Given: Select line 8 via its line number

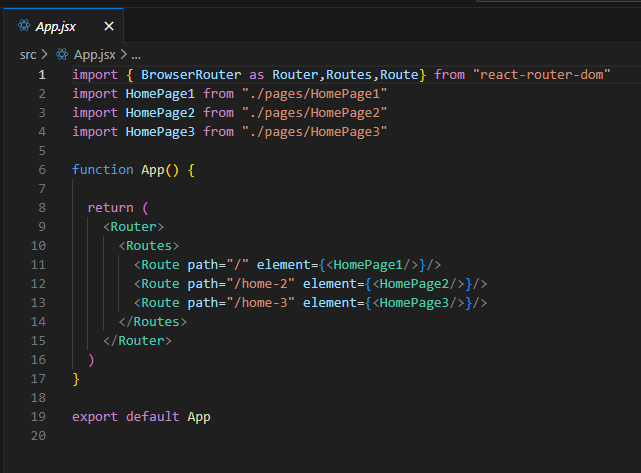Looking at the screenshot, I should [40, 207].
